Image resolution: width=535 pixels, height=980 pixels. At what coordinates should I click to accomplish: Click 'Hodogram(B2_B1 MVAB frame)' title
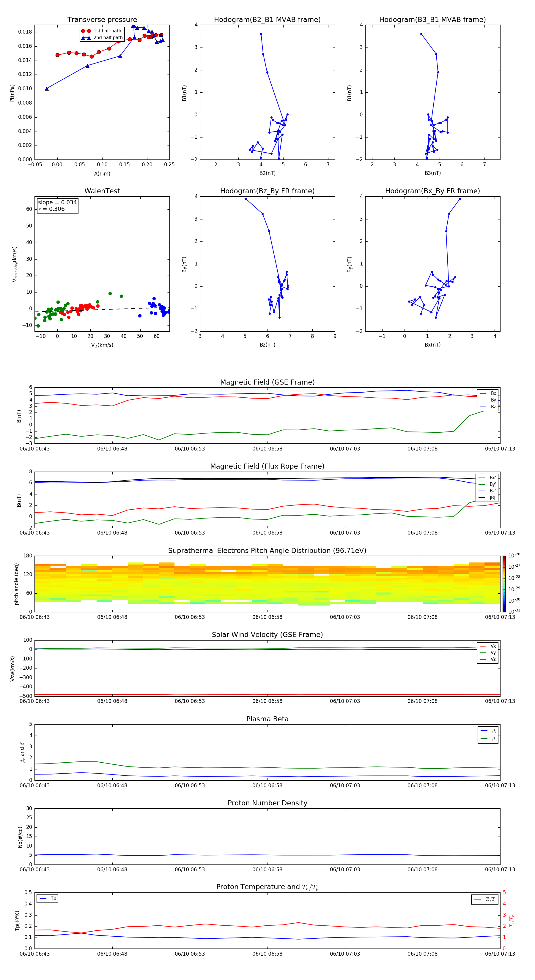tap(267, 20)
